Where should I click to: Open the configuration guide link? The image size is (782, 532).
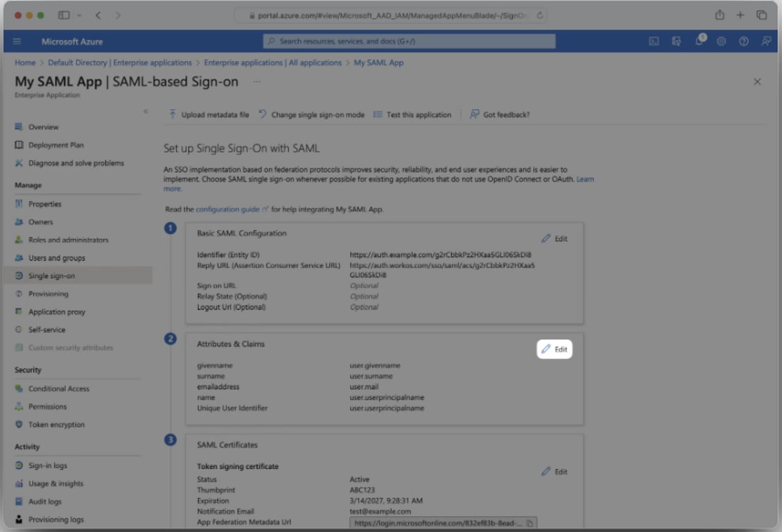click(232, 209)
